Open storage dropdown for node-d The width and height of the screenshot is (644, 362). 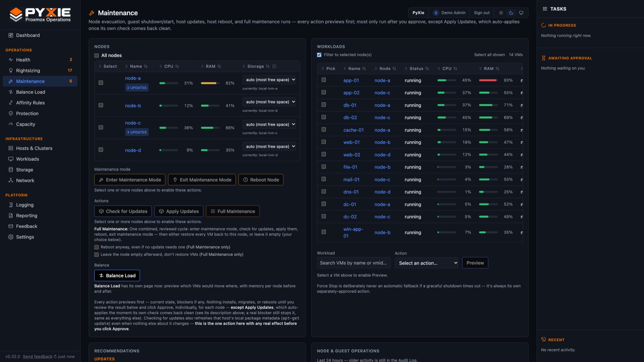coord(269,147)
